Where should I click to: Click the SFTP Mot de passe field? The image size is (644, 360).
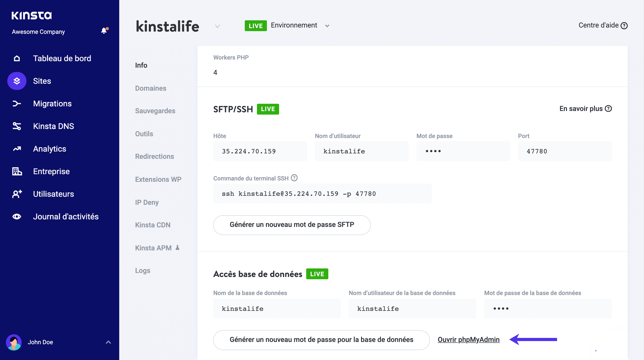(463, 151)
